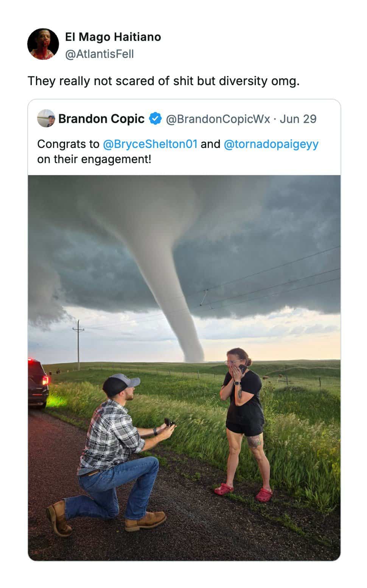Click the red Crocs on the gravel
367x588 pixels.
[243, 492]
